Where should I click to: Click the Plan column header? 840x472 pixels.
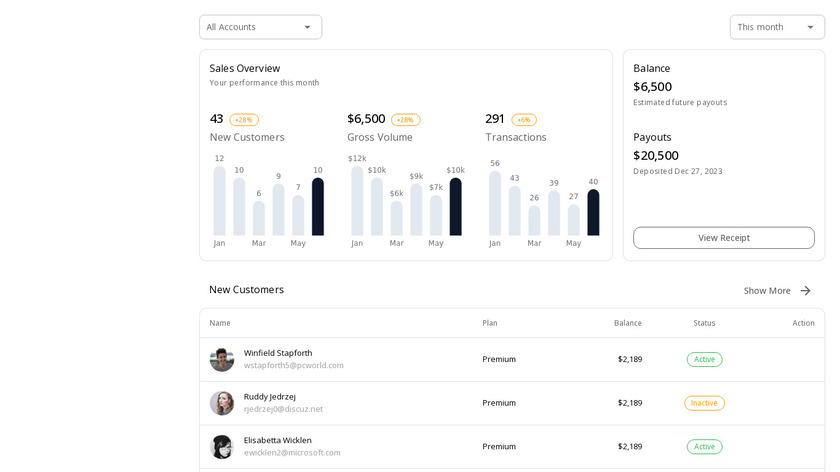490,323
